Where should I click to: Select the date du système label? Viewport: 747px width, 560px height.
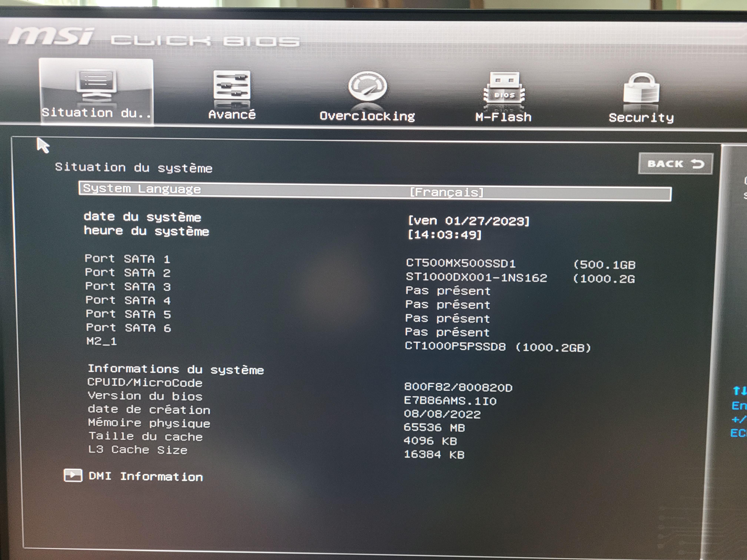[x=142, y=217]
